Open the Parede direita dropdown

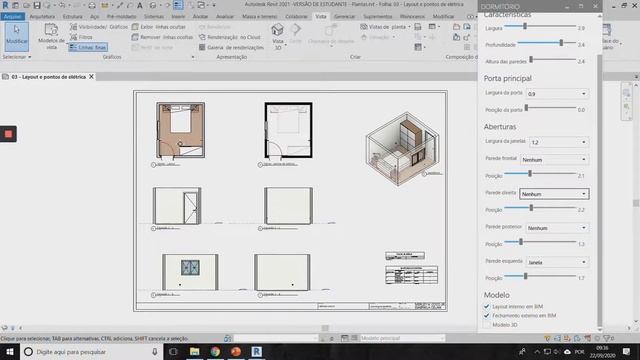554,194
